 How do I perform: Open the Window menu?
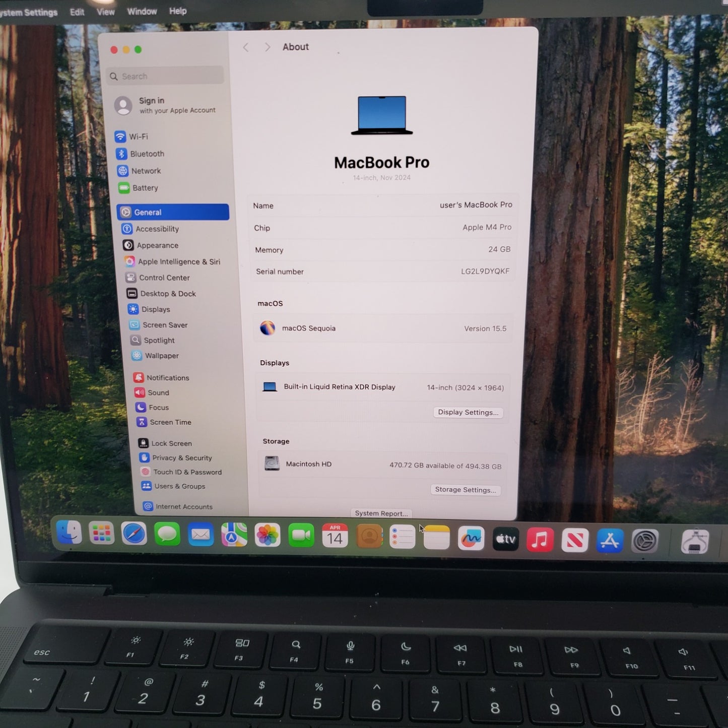tap(142, 11)
